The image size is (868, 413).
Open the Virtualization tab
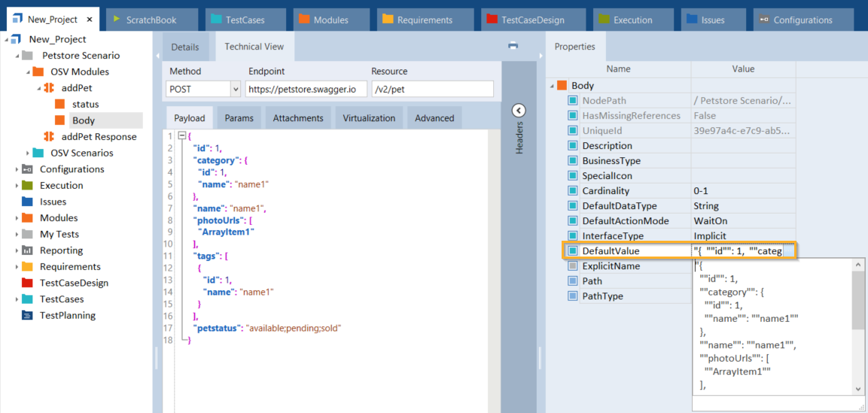pos(369,118)
